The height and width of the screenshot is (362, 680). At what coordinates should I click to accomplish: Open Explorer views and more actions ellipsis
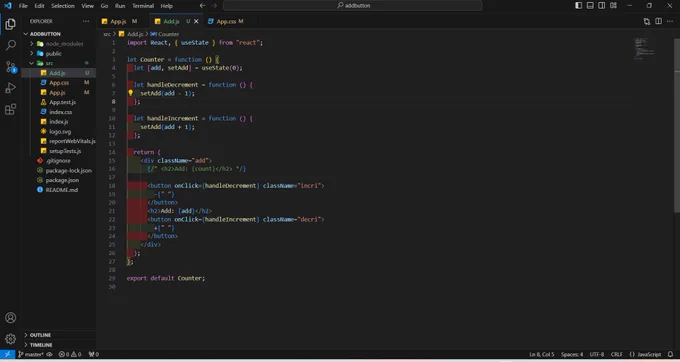pos(86,21)
